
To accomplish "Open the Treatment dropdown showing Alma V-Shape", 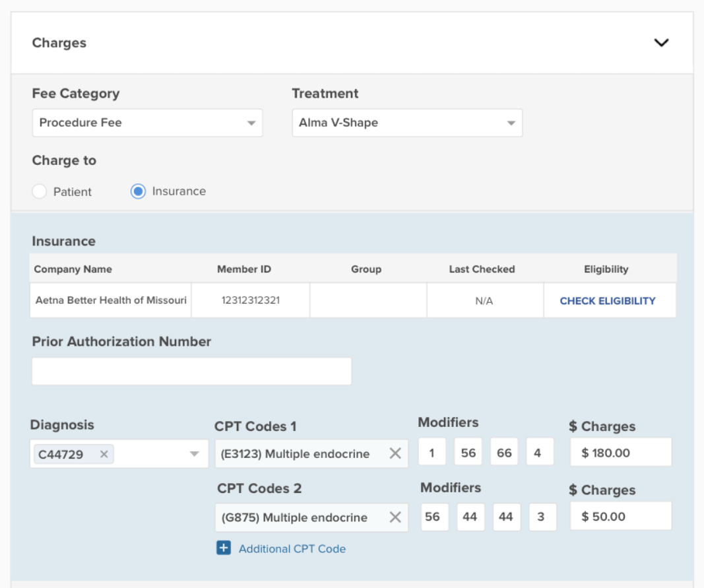I will coord(407,123).
